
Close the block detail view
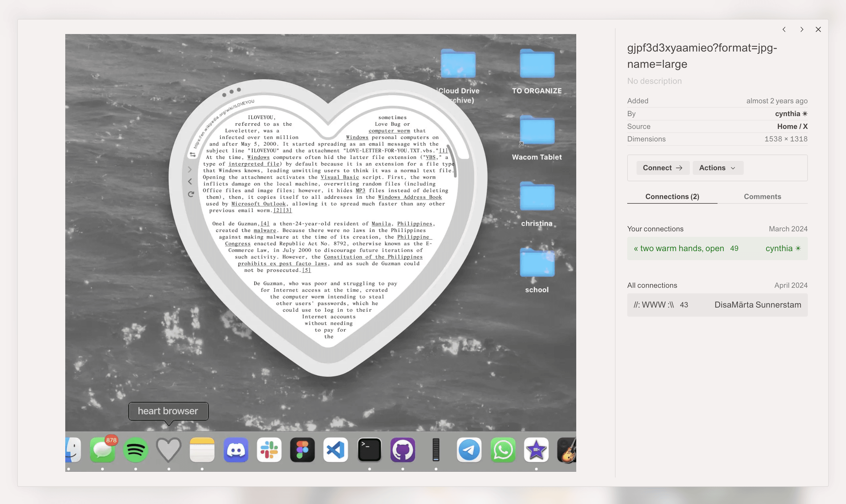point(818,30)
